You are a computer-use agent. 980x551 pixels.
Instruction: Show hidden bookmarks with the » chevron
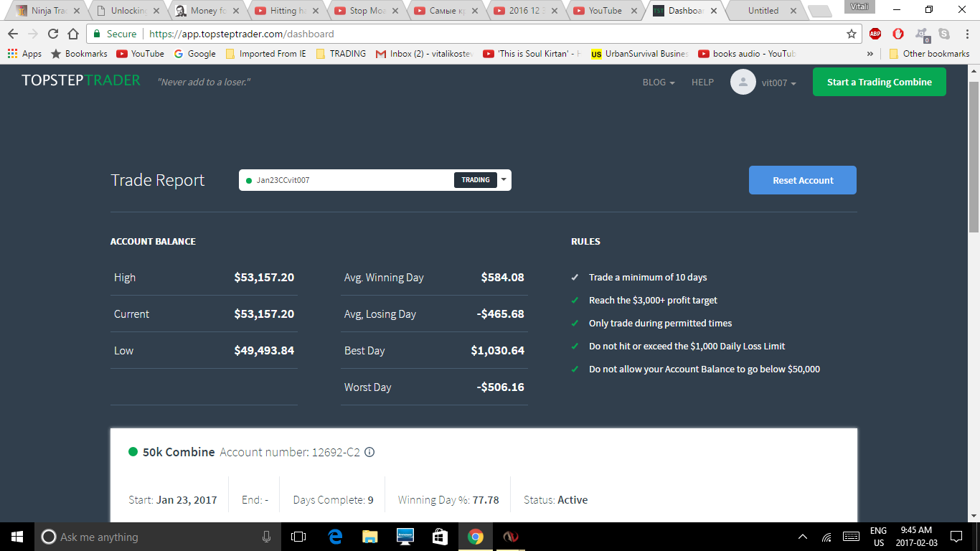click(870, 54)
